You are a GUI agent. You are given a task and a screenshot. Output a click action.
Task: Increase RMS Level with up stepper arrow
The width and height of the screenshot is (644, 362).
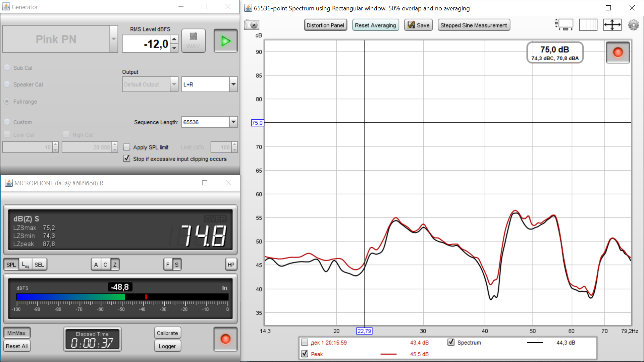(x=174, y=39)
